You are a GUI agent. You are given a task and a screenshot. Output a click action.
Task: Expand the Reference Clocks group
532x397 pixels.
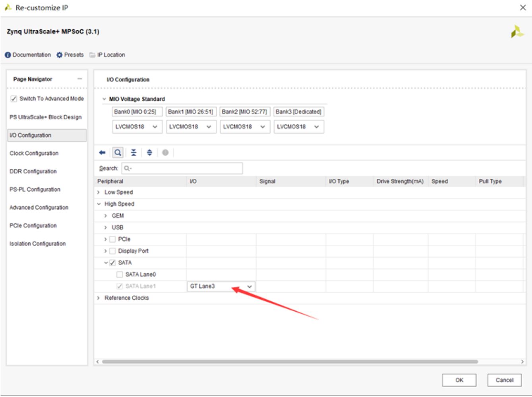99,298
